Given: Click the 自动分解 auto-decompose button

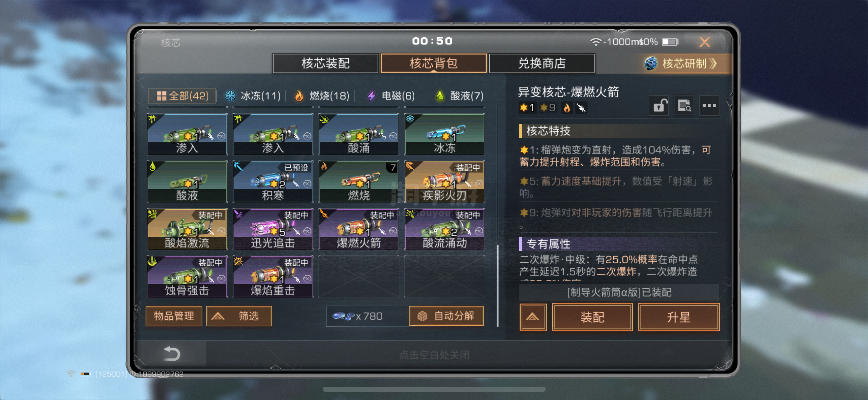Looking at the screenshot, I should [x=446, y=316].
